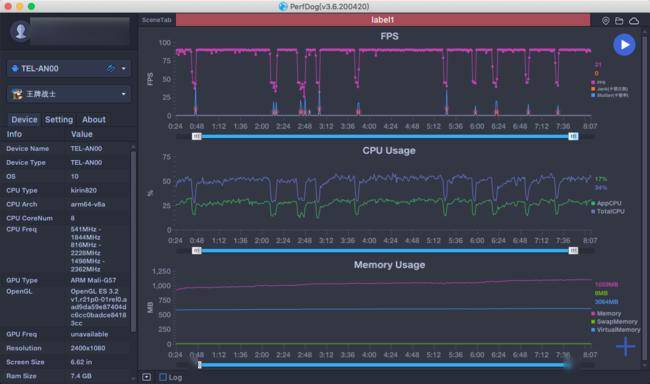Select the GPU Freq unavailable value
The width and height of the screenshot is (650, 384).
coord(89,334)
